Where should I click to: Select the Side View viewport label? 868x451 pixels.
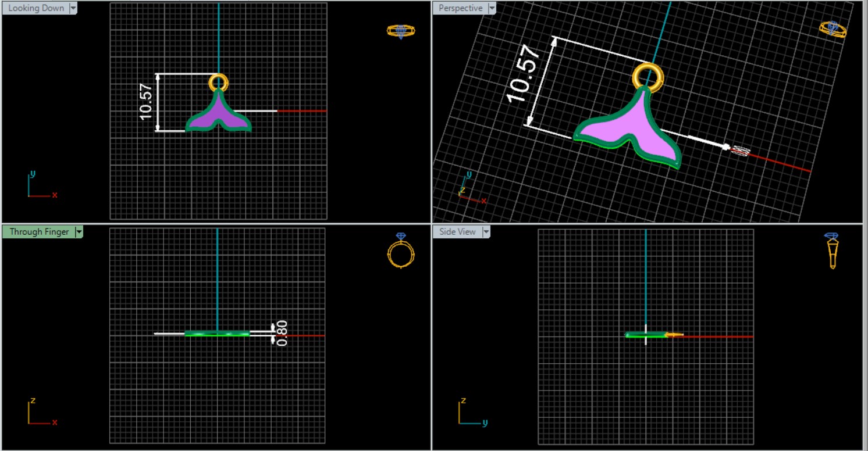(457, 232)
